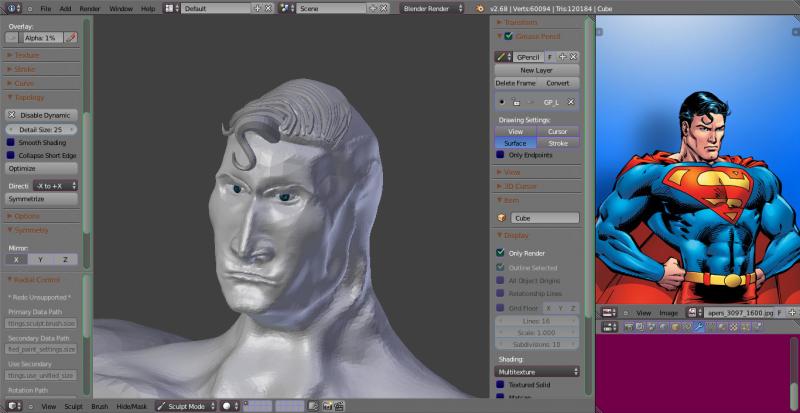Toggle the Only Endpoints checkbox

click(x=501, y=155)
